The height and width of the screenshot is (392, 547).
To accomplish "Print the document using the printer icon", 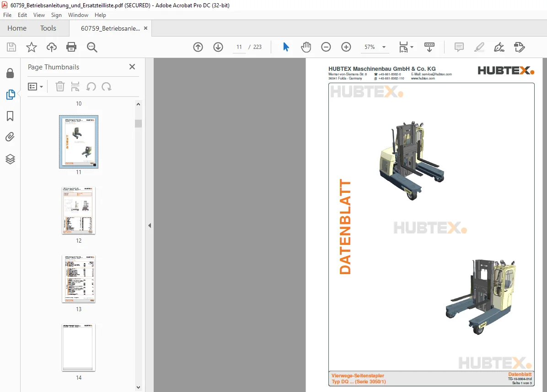I will point(71,47).
